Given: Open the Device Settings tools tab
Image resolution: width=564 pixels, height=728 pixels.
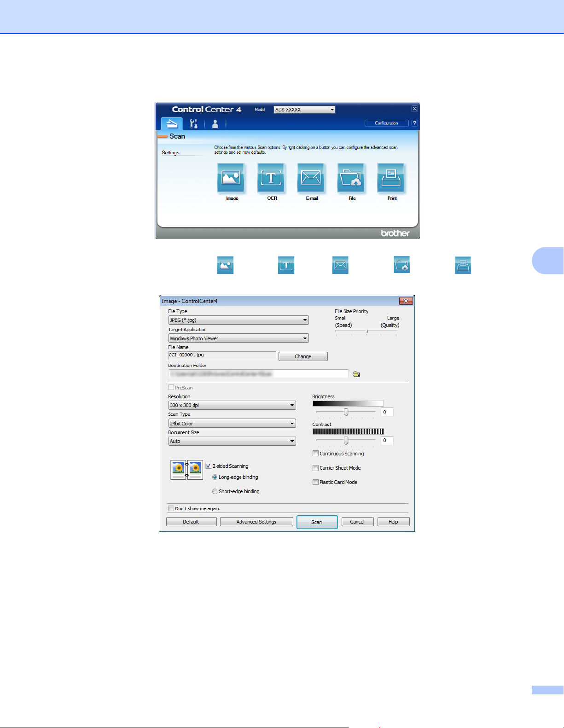Looking at the screenshot, I should coord(194,123).
